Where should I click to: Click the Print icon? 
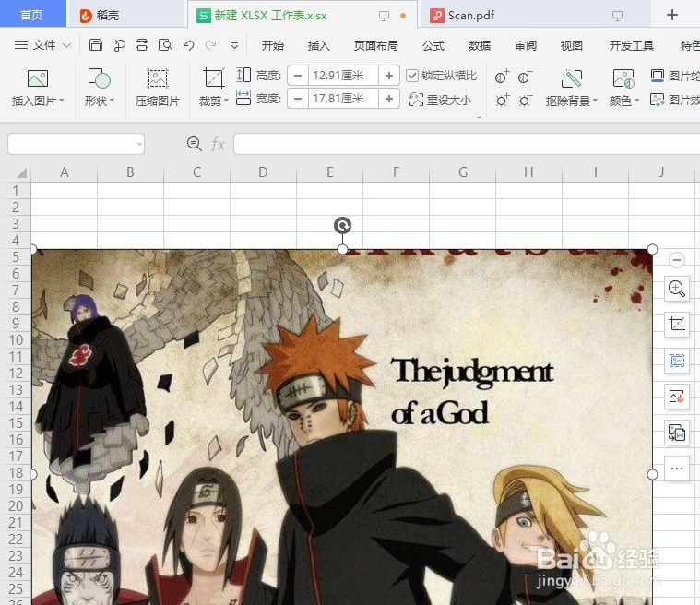click(142, 44)
